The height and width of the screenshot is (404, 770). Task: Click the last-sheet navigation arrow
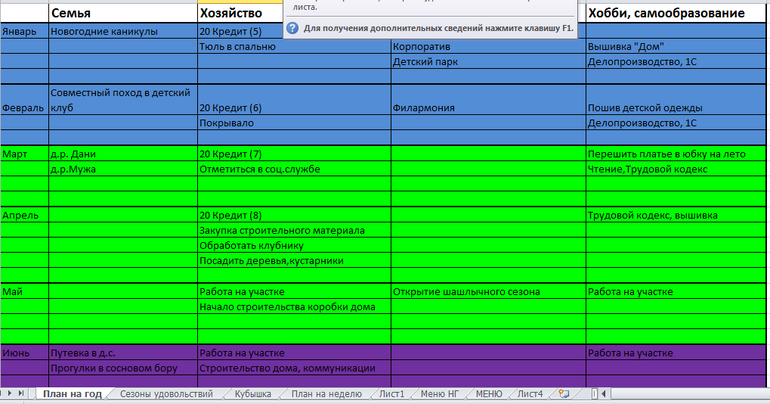(21, 393)
